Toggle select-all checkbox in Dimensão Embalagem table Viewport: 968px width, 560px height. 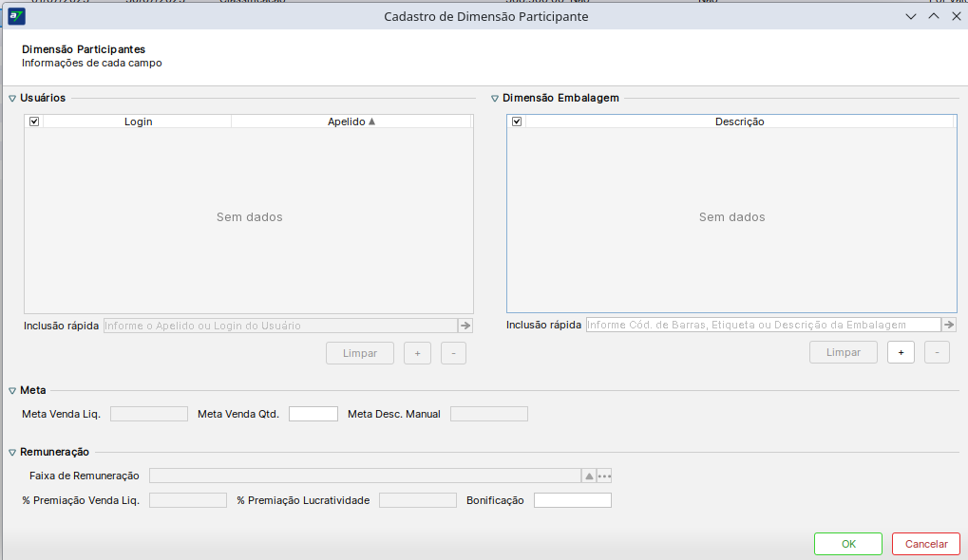(x=517, y=121)
